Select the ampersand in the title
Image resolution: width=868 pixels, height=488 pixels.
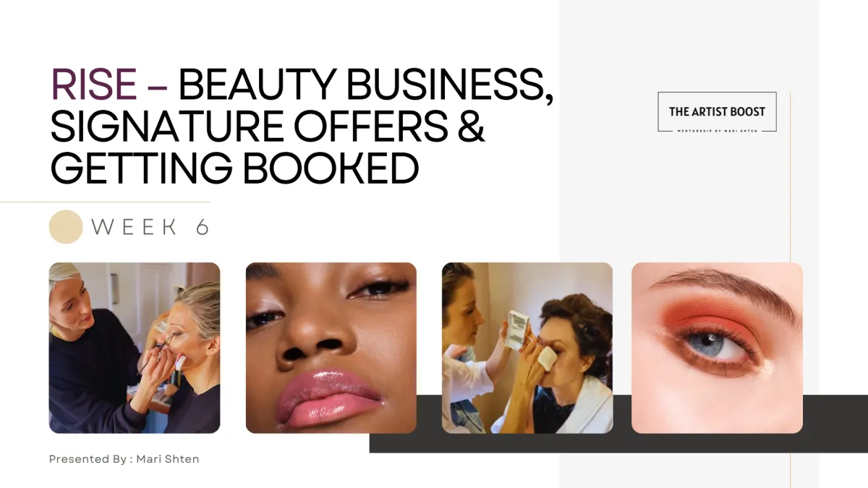pyautogui.click(x=472, y=126)
